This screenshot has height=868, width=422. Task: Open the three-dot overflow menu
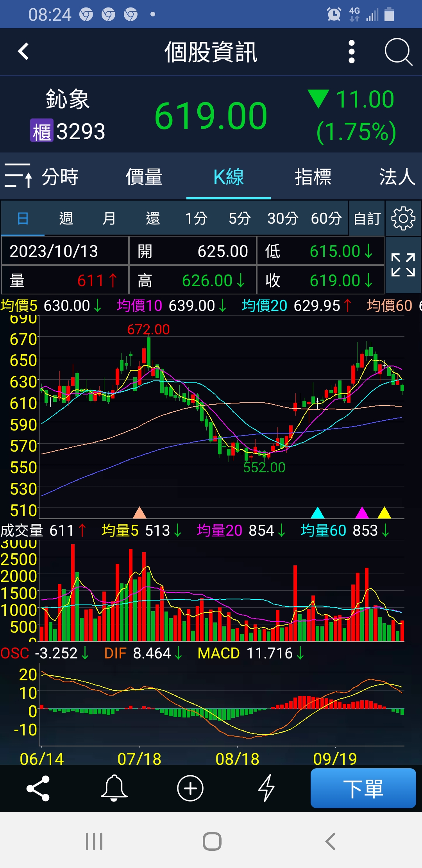(351, 52)
